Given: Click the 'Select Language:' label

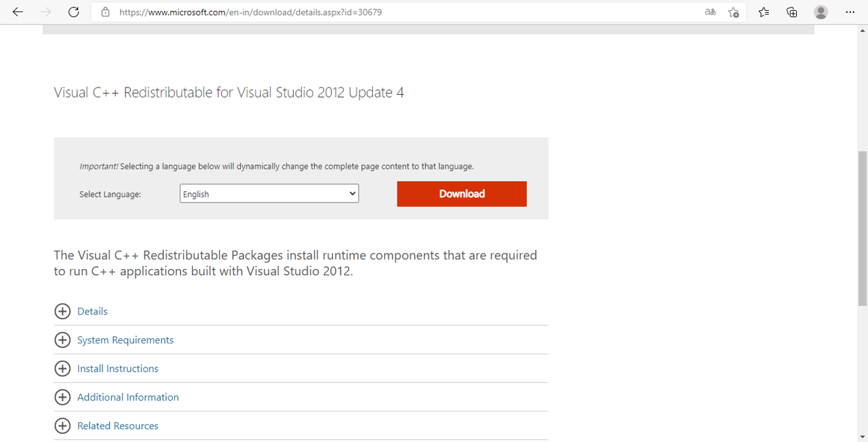Looking at the screenshot, I should pos(110,194).
